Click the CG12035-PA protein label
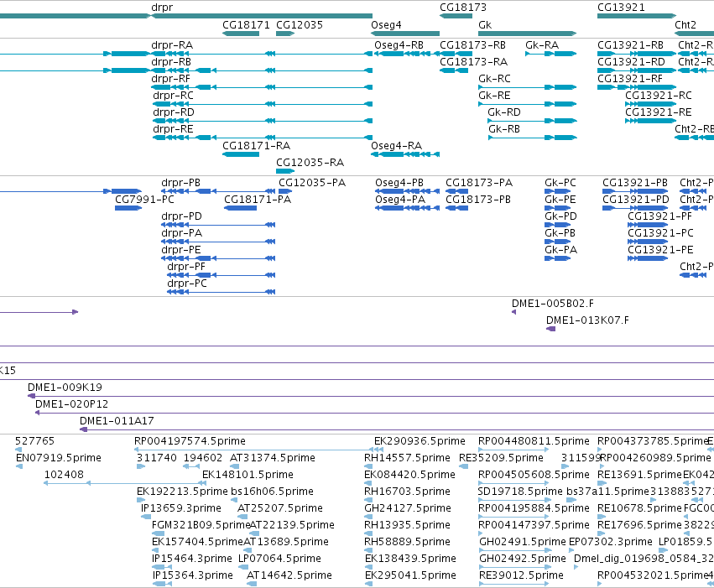Screen dimensions: 714x588 point(312,183)
